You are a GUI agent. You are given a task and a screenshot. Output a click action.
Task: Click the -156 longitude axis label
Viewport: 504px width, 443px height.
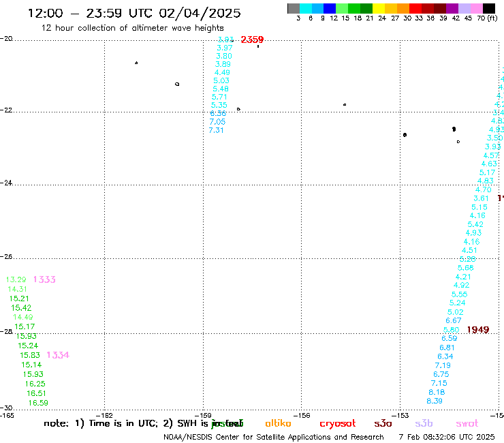[x=302, y=415]
